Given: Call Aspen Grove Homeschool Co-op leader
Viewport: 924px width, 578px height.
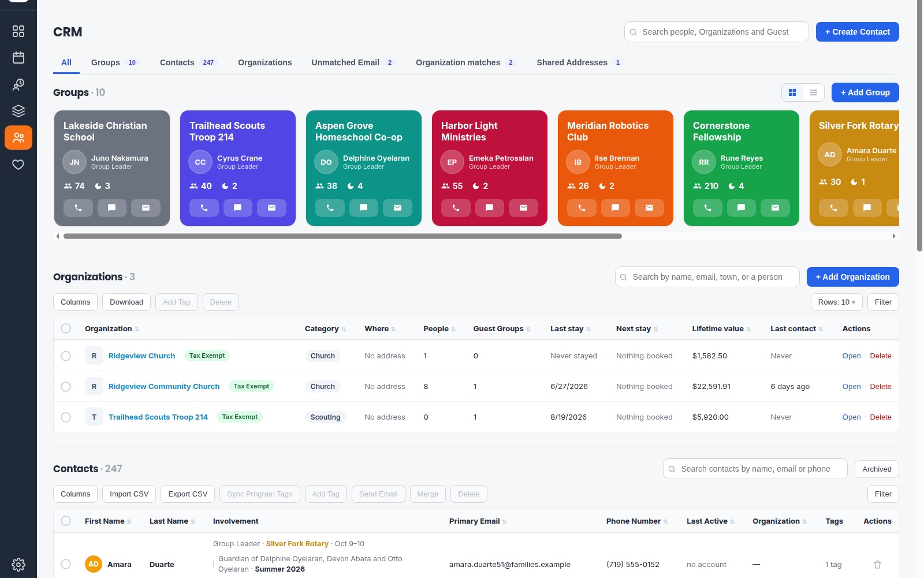Looking at the screenshot, I should [x=330, y=208].
